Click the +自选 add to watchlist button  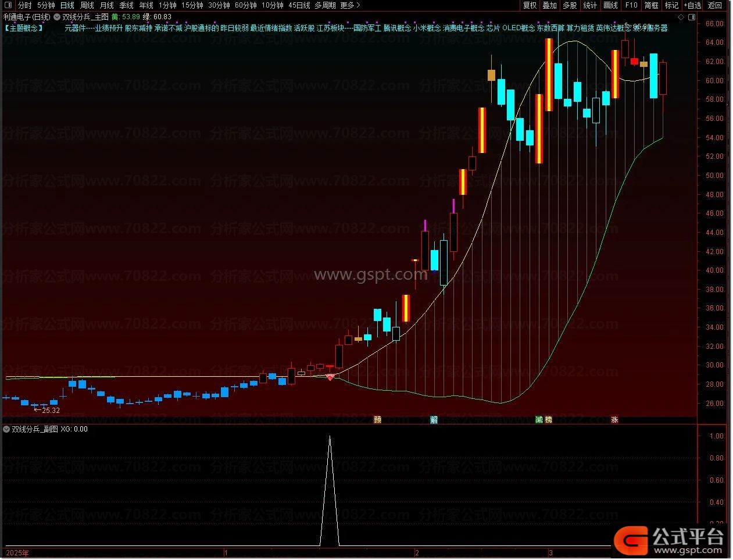click(x=692, y=5)
